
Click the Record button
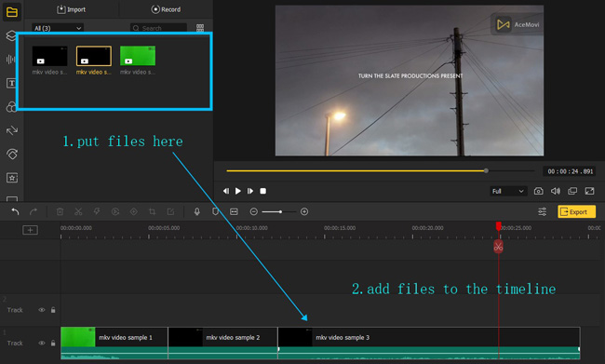[166, 9]
